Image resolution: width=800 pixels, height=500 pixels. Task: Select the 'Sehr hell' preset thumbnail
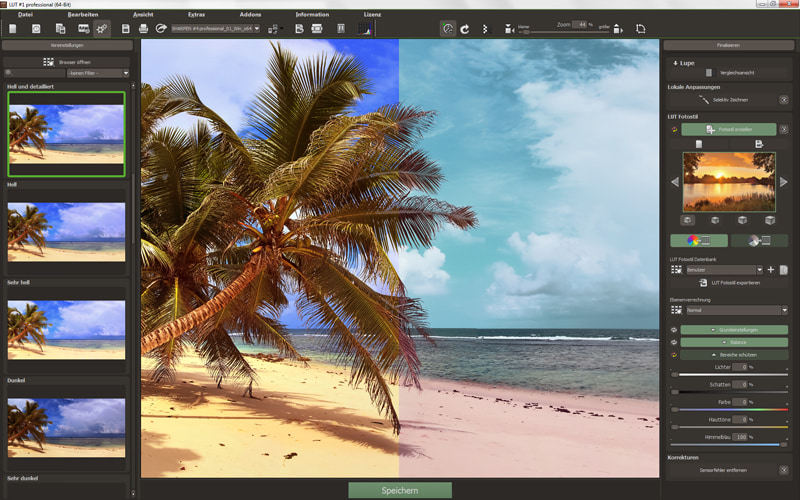pos(66,330)
